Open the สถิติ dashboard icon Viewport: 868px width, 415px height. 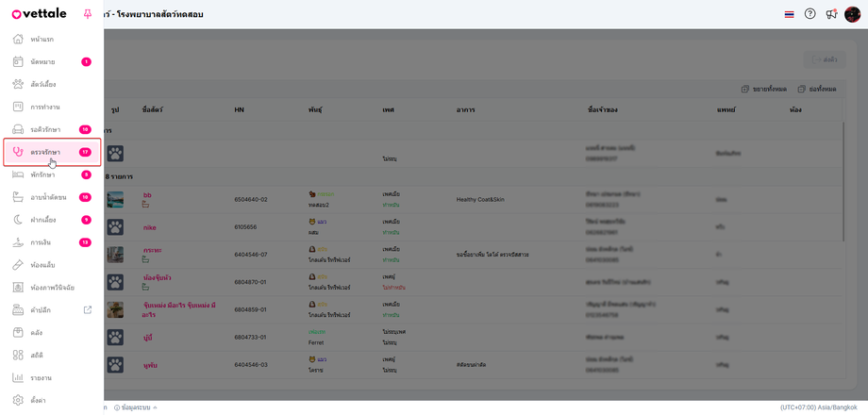point(18,356)
